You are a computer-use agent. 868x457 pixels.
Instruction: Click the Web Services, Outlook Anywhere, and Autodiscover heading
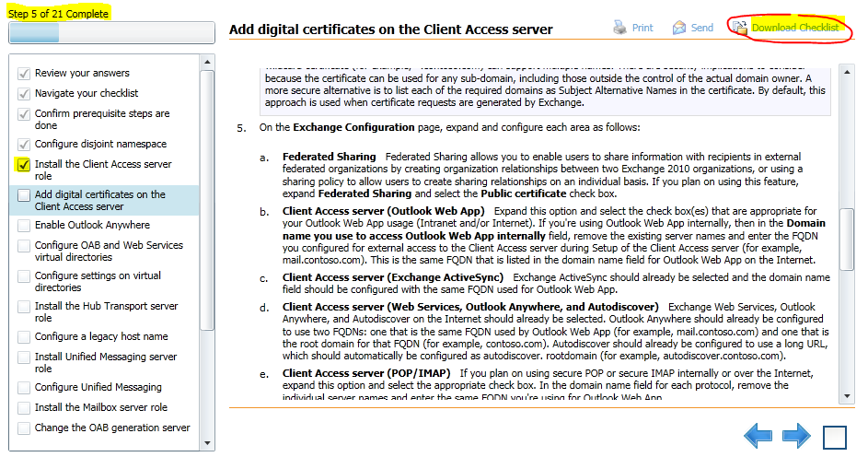click(x=470, y=307)
